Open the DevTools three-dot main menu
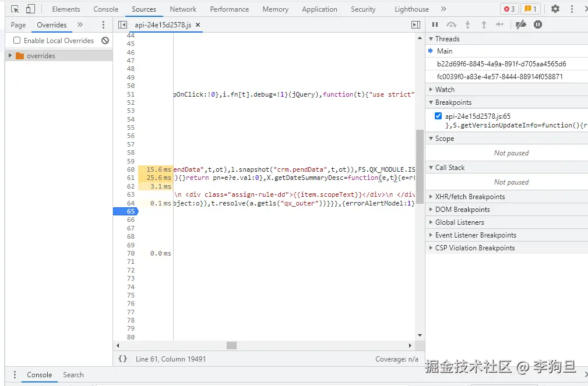 pos(572,9)
